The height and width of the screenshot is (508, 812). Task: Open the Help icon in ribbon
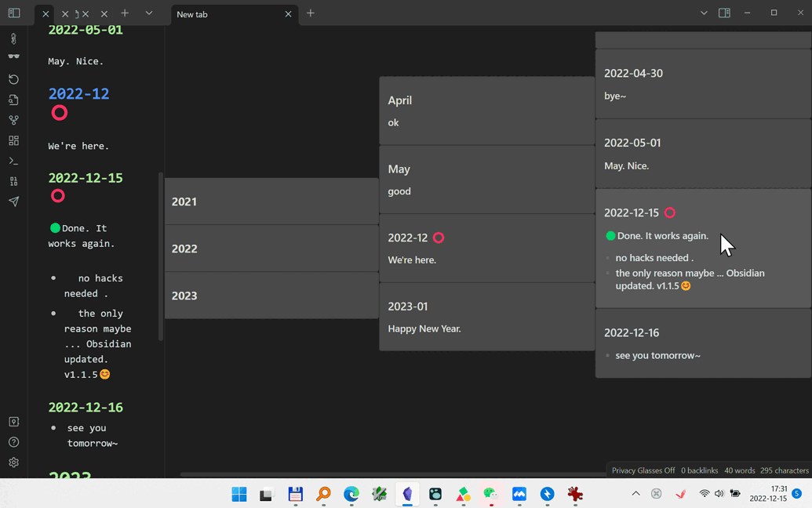[x=13, y=442]
